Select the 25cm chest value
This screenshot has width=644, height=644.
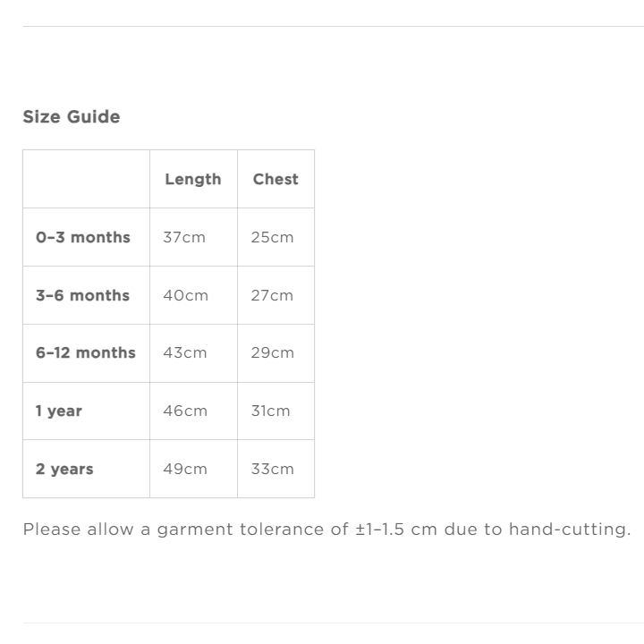pos(272,237)
